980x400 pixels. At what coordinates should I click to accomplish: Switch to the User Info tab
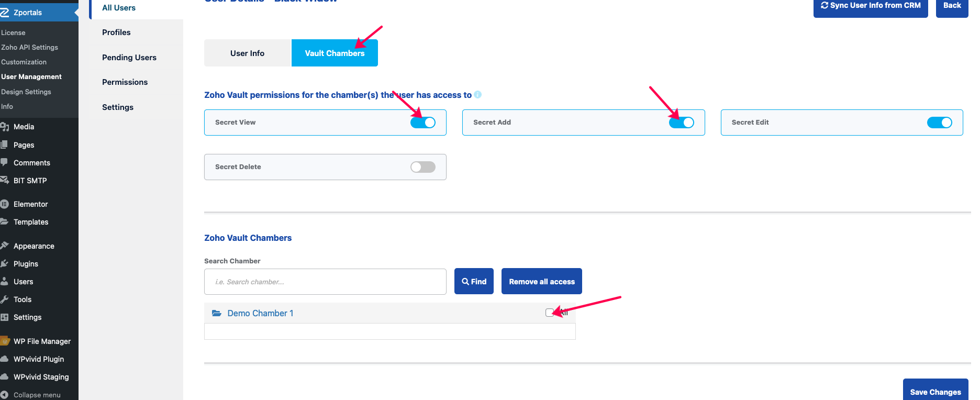point(248,53)
